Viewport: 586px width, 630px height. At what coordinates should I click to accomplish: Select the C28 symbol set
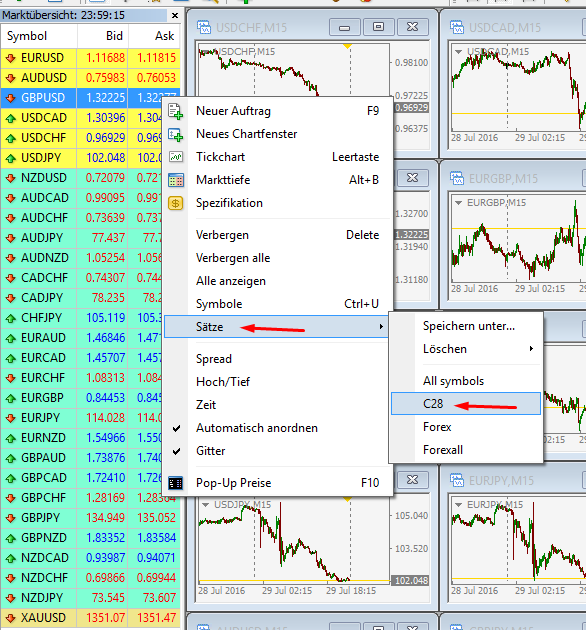[x=467, y=404]
